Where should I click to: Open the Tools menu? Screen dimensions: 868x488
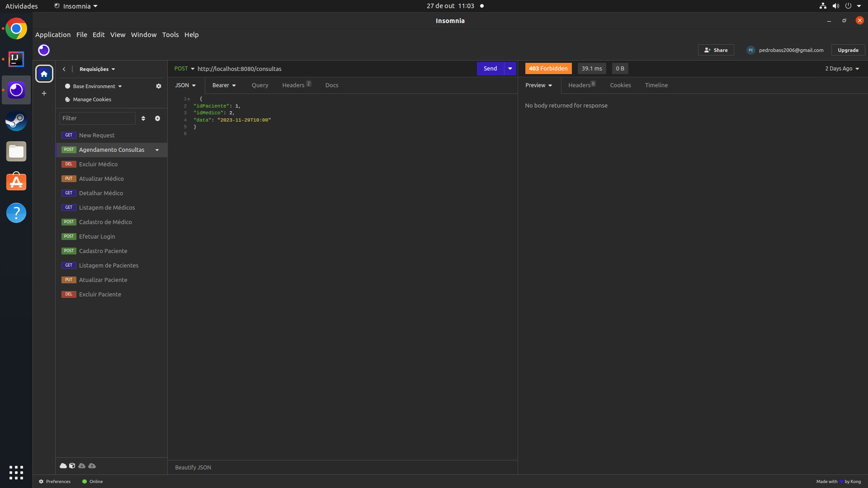tap(170, 35)
